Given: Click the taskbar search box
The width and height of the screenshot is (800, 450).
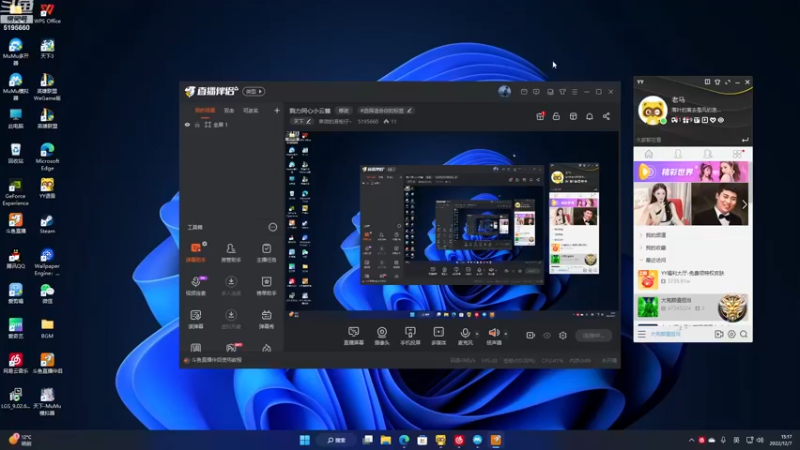Looking at the screenshot, I should coord(337,440).
